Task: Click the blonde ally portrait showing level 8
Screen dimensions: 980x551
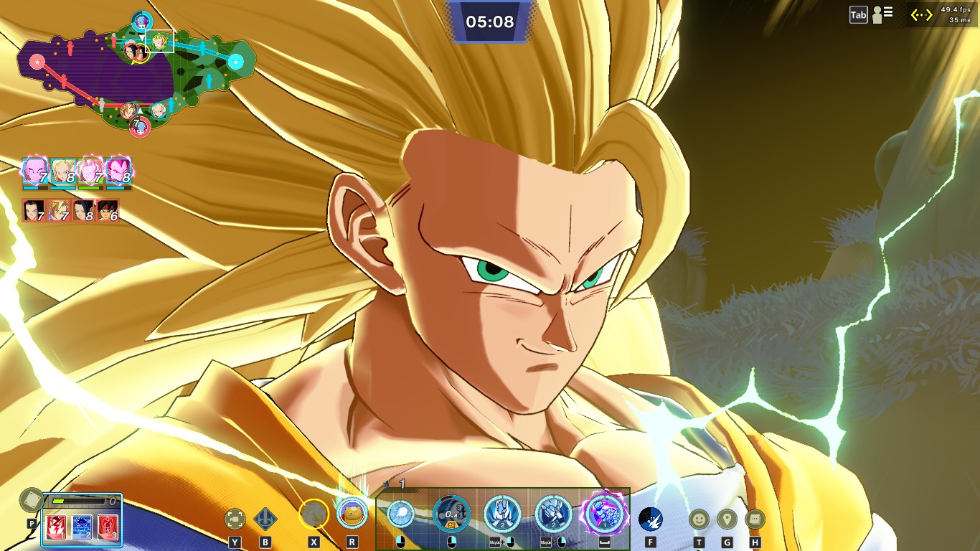Action: [x=63, y=172]
